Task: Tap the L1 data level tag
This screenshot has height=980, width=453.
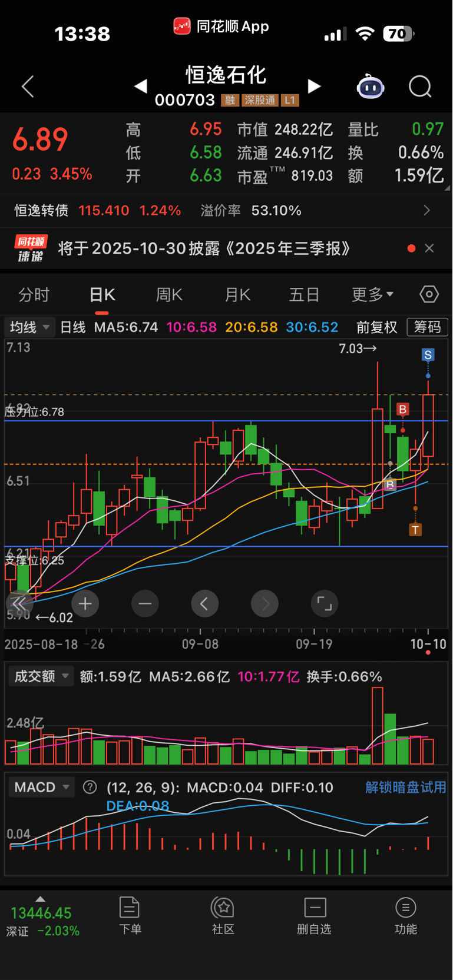Action: (290, 100)
